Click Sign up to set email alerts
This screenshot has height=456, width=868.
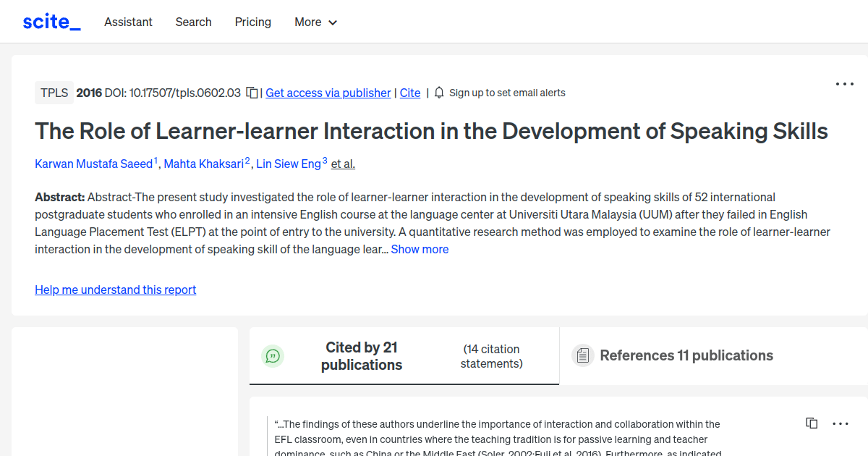coord(507,93)
